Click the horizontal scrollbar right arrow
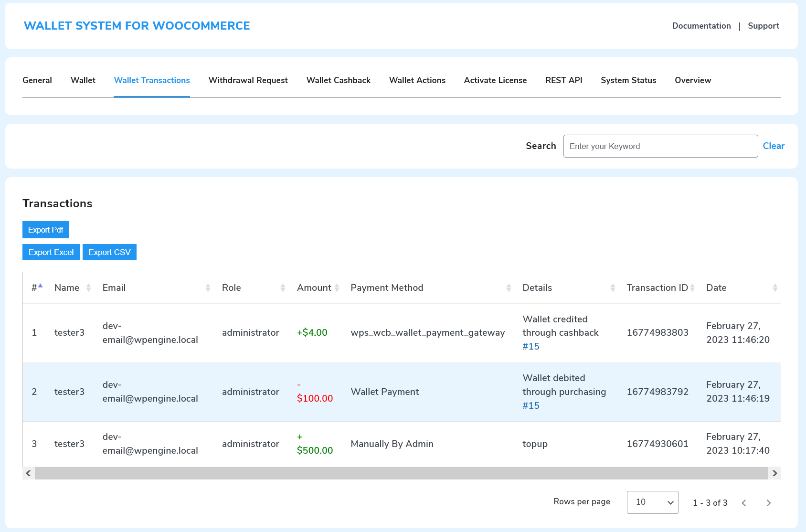The image size is (806, 532). point(774,473)
